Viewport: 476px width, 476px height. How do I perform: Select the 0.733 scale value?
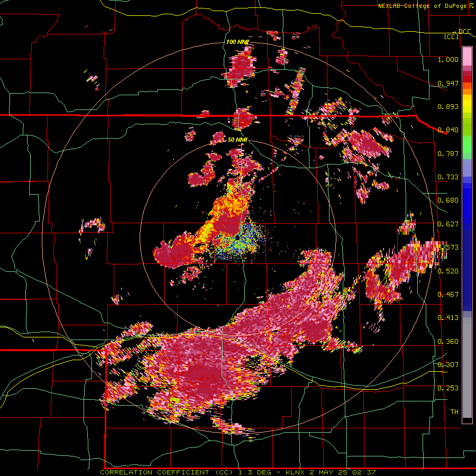tap(448, 177)
